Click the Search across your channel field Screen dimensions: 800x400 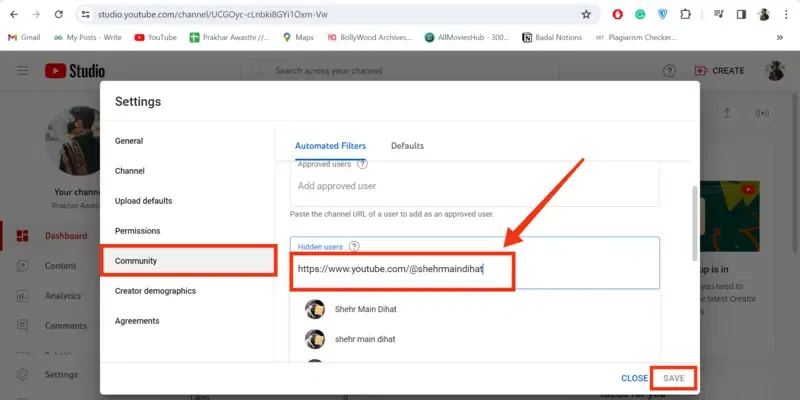pos(399,71)
